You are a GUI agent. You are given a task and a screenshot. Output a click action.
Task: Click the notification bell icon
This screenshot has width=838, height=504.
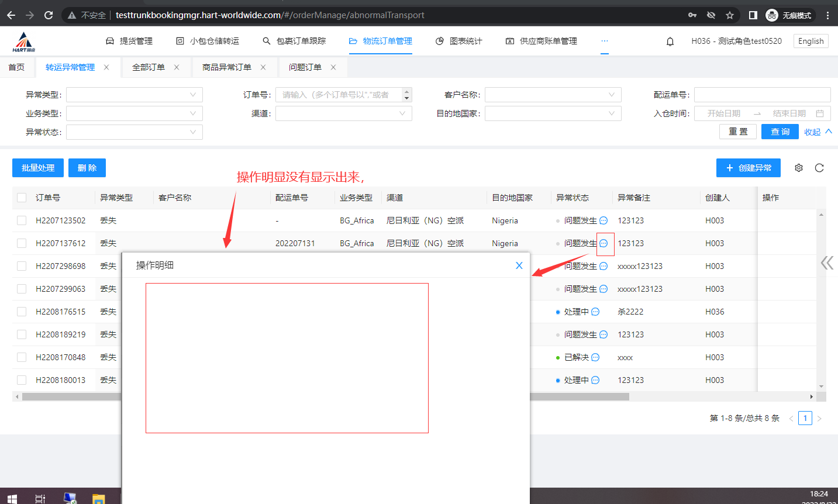click(x=670, y=42)
